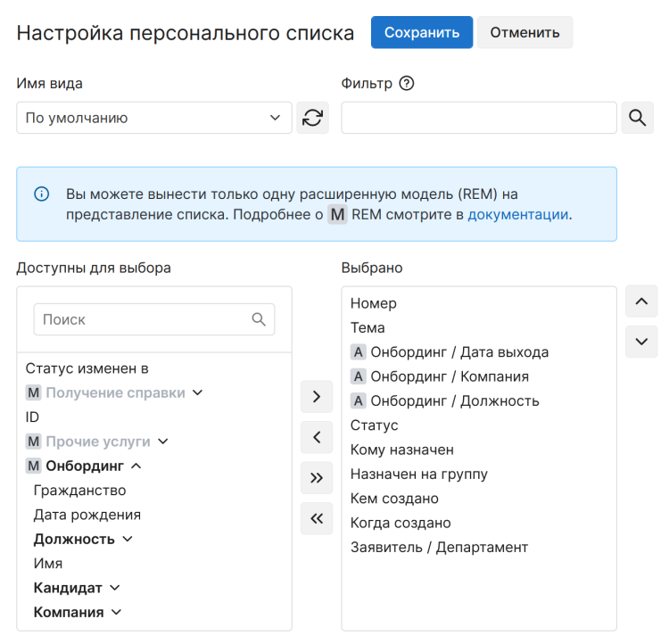The width and height of the screenshot is (669, 644).
Task: Click the M badge beside Прочие услуги
Action: (x=33, y=442)
